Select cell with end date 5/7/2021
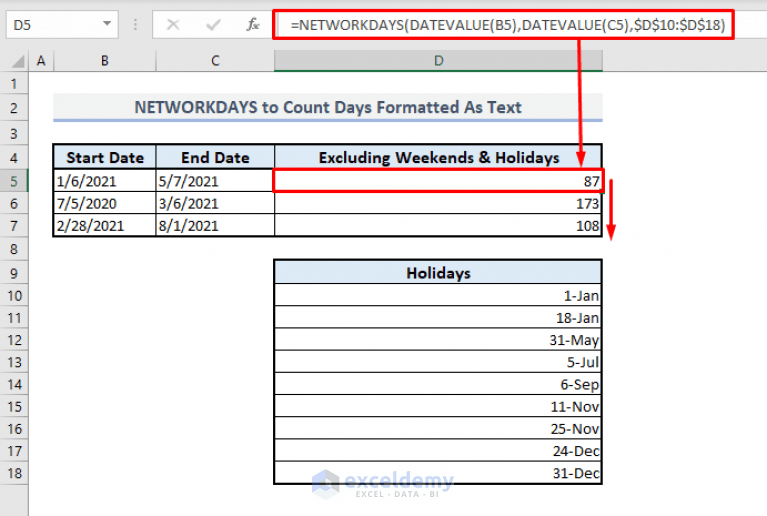The height and width of the screenshot is (516, 767). click(215, 181)
